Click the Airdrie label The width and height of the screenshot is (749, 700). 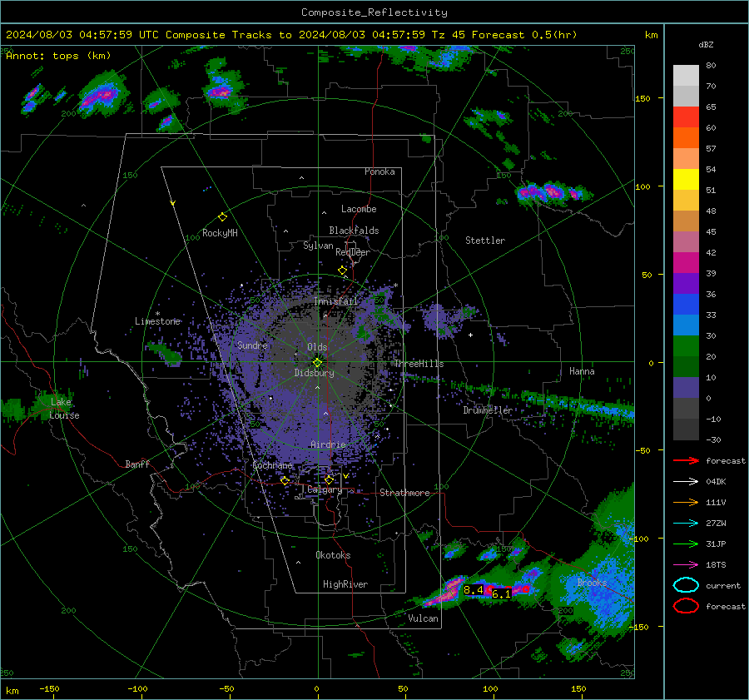[328, 444]
